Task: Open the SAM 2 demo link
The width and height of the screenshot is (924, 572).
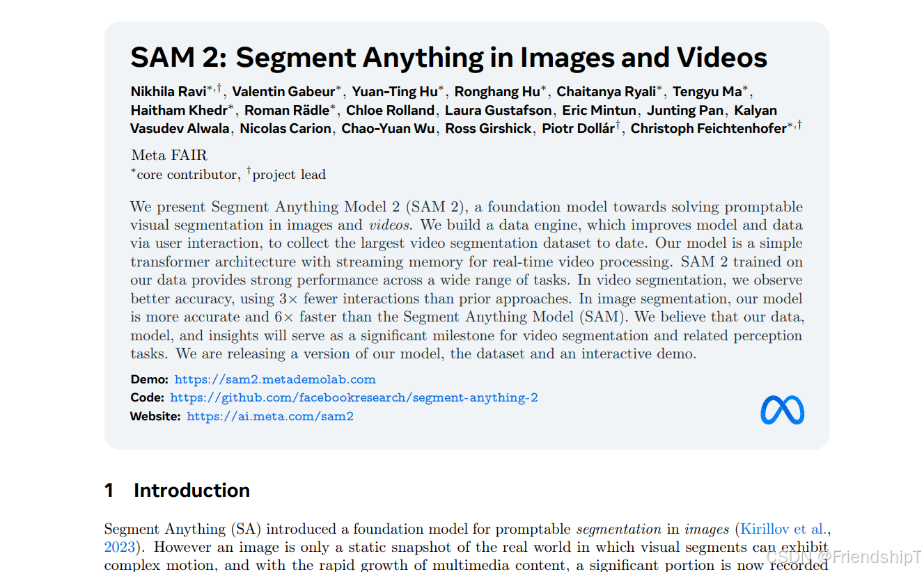Action: pos(276,379)
